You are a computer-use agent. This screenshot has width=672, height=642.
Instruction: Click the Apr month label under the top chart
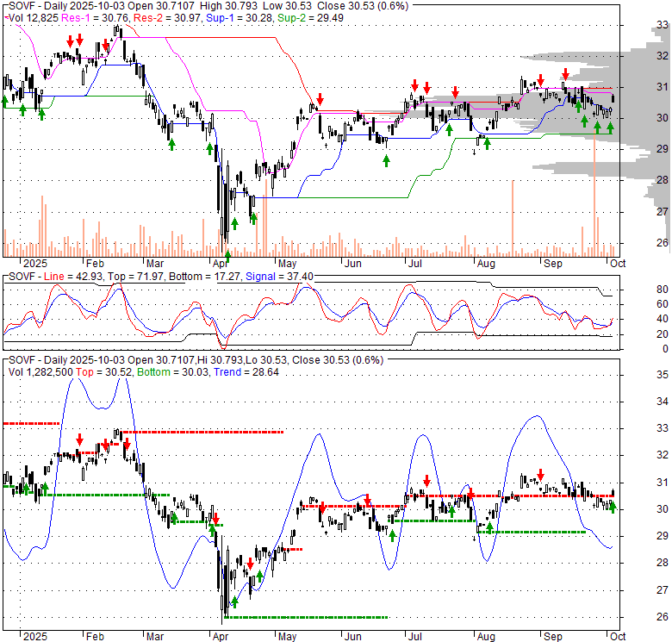(x=221, y=264)
